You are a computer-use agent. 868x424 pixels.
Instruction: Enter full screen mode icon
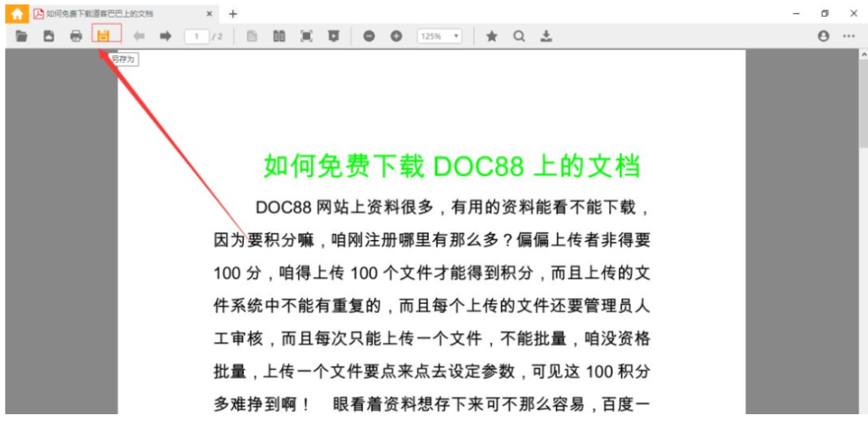click(x=306, y=36)
